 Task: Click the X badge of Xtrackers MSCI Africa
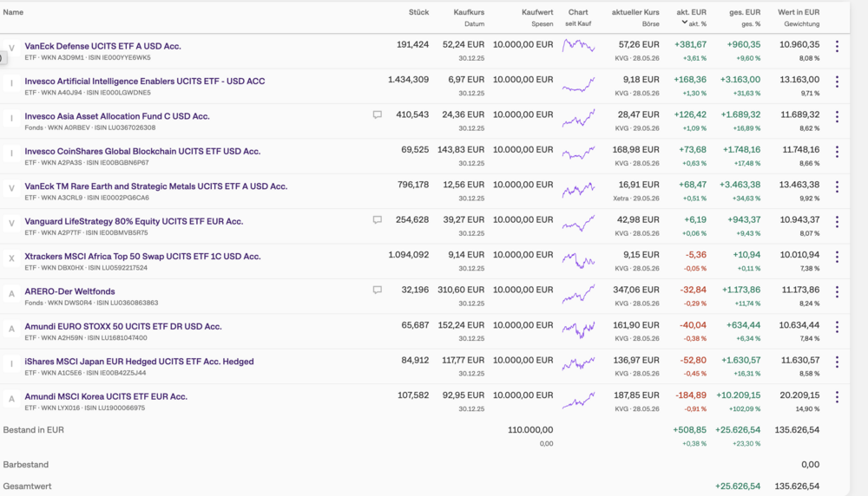click(11, 258)
